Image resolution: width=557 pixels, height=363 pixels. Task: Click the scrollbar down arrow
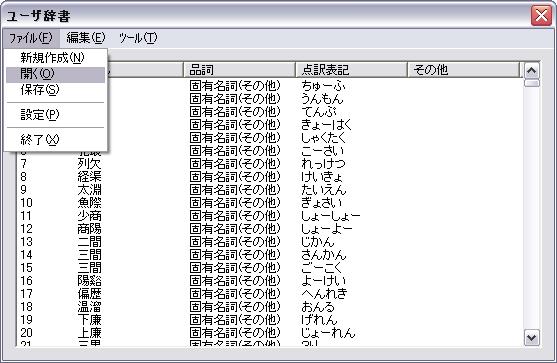point(531,337)
